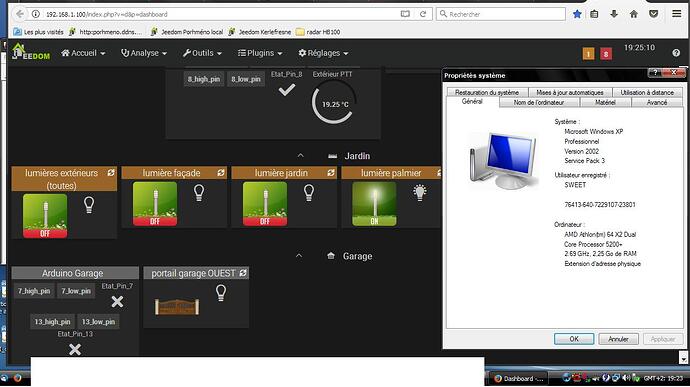The height and width of the screenshot is (387, 690).
Task: Click the 8_low_pin button
Action: 246,79
